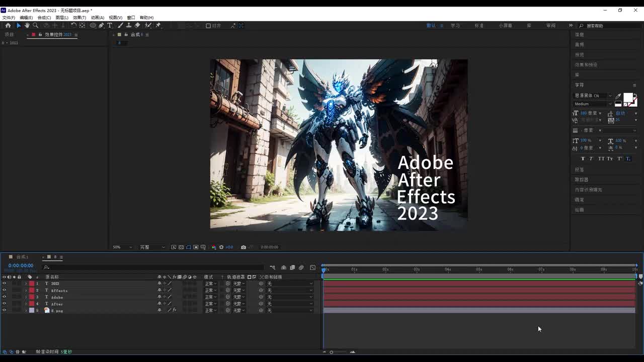Toggle lock on effect controls 2023 tab

40,35
